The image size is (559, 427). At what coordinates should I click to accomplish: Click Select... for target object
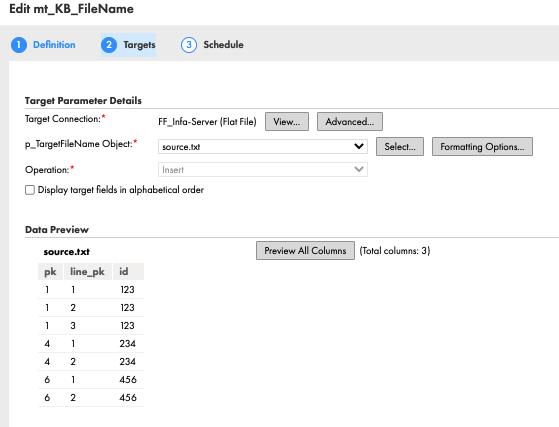pos(400,146)
